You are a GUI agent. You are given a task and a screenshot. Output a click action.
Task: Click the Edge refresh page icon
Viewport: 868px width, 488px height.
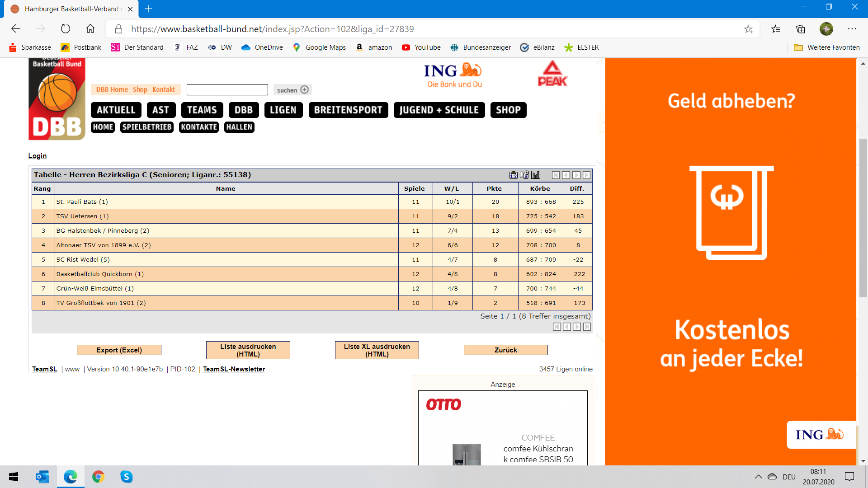(x=66, y=29)
